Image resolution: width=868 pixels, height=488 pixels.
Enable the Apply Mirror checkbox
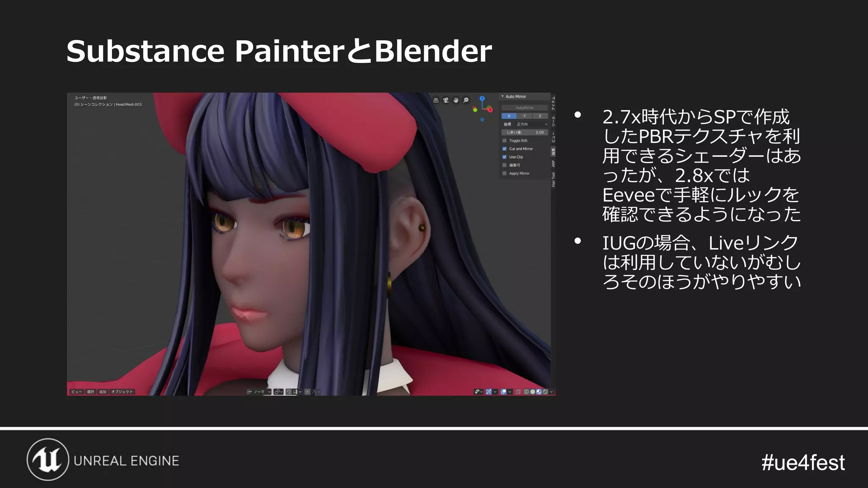[504, 173]
